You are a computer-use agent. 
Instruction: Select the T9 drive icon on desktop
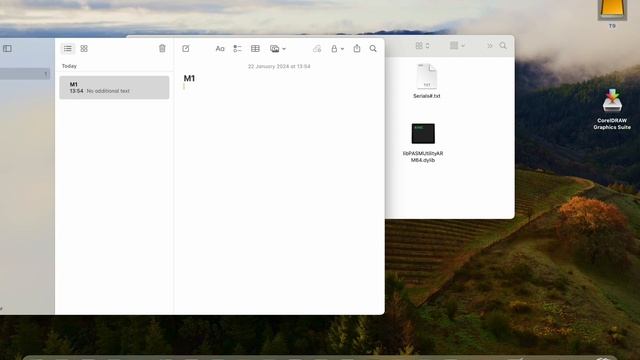(x=612, y=14)
